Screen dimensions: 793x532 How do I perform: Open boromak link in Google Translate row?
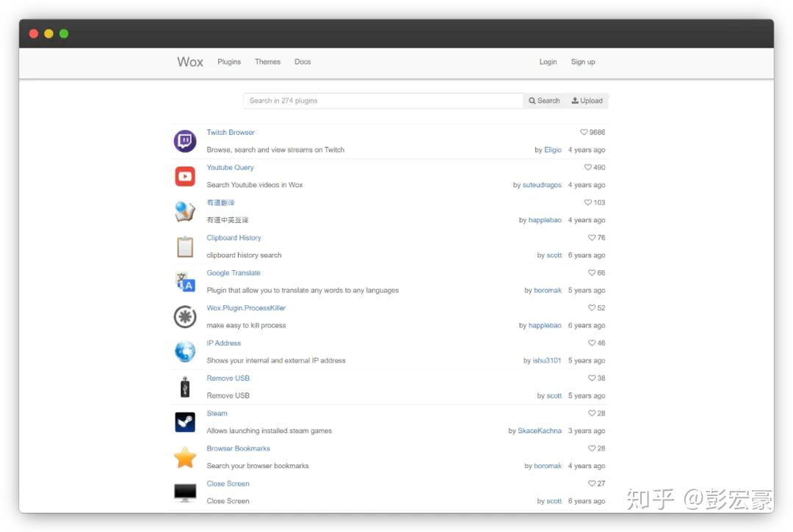tap(547, 291)
